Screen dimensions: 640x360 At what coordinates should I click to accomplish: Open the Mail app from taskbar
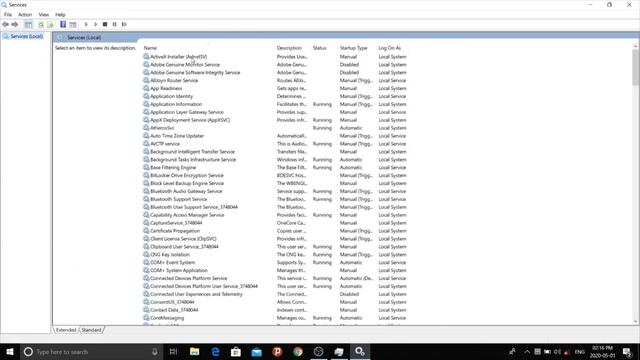(x=256, y=351)
